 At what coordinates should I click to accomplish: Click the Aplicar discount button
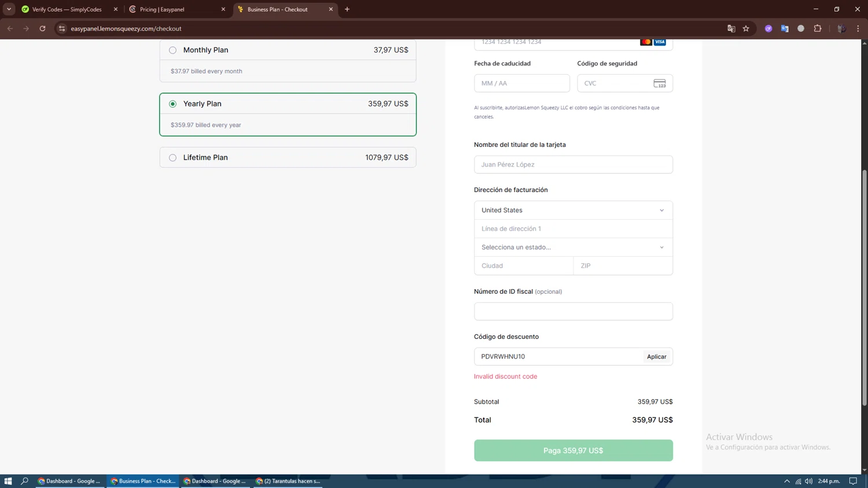(x=656, y=357)
